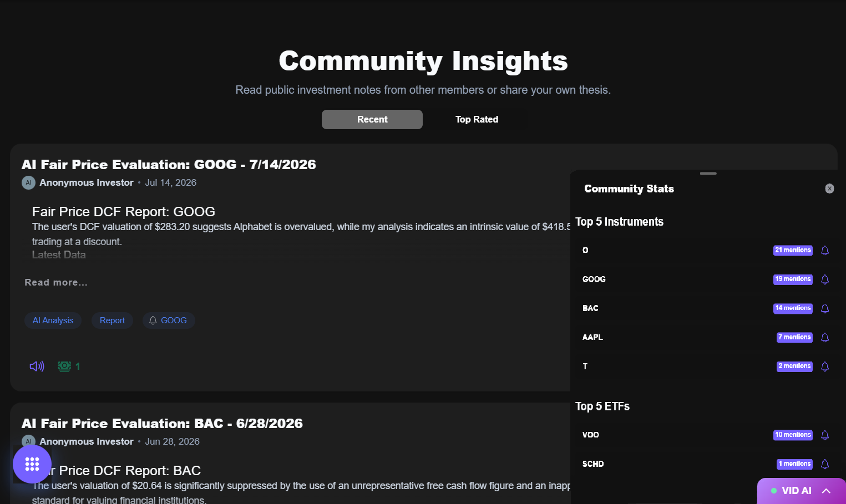Open AI Fair Price Evaluation: GOOG post title

tap(169, 165)
